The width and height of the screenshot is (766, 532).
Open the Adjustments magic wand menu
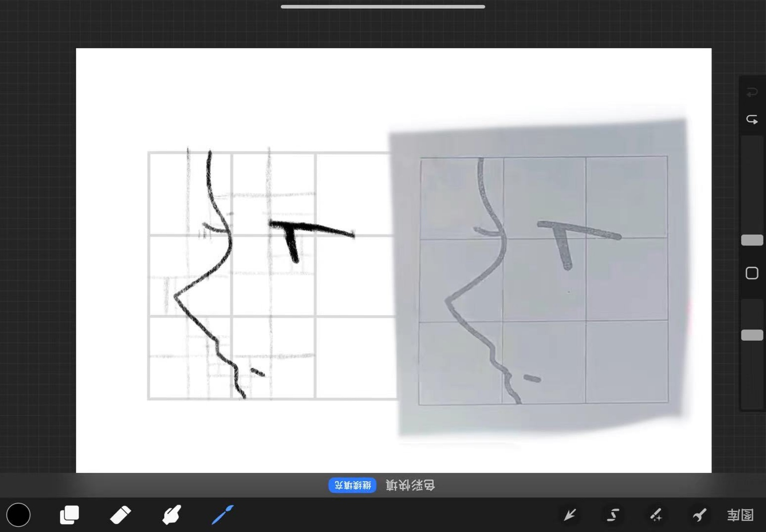(656, 515)
